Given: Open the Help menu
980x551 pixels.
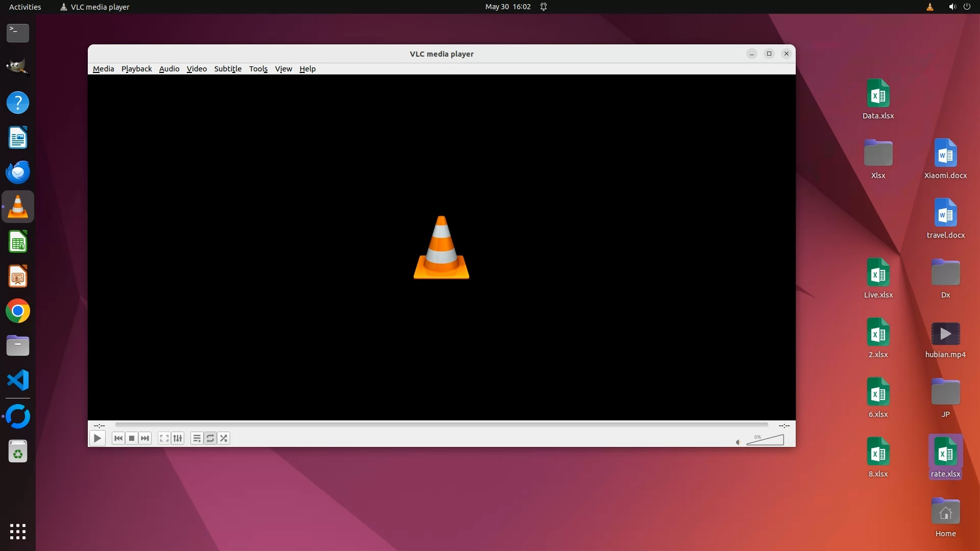Looking at the screenshot, I should (307, 69).
